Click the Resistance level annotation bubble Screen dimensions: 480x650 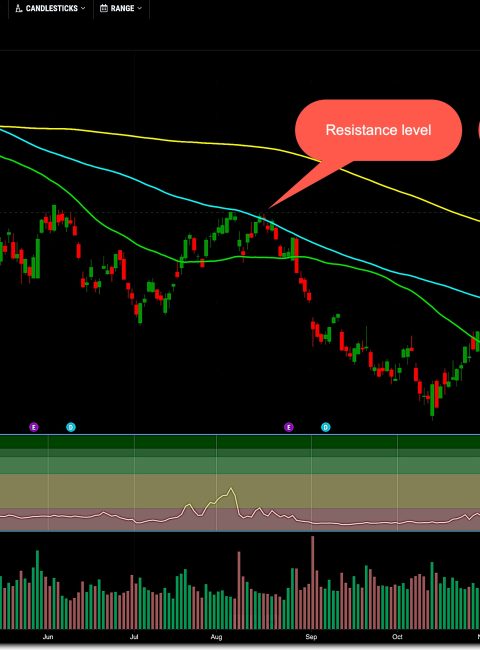point(378,130)
